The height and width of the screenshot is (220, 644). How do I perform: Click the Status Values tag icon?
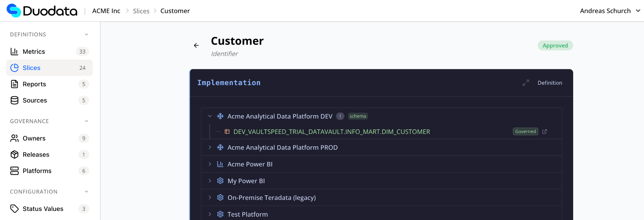click(14, 209)
